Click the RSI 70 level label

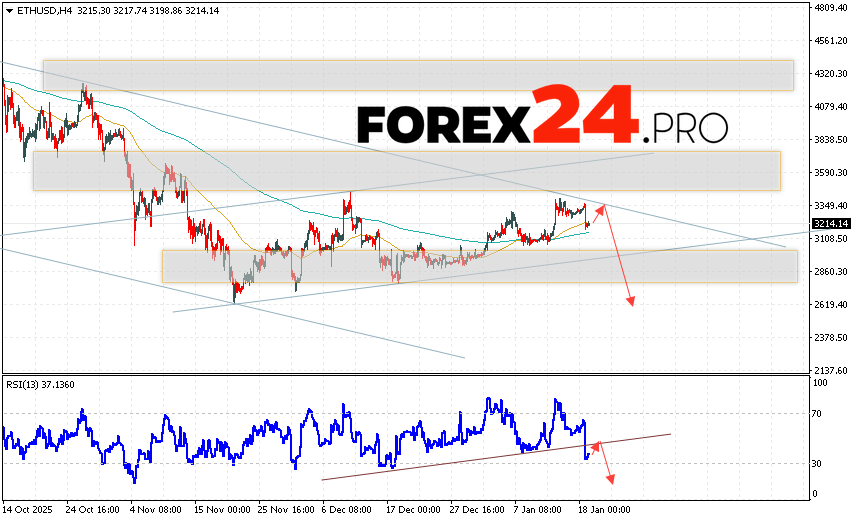(x=819, y=412)
